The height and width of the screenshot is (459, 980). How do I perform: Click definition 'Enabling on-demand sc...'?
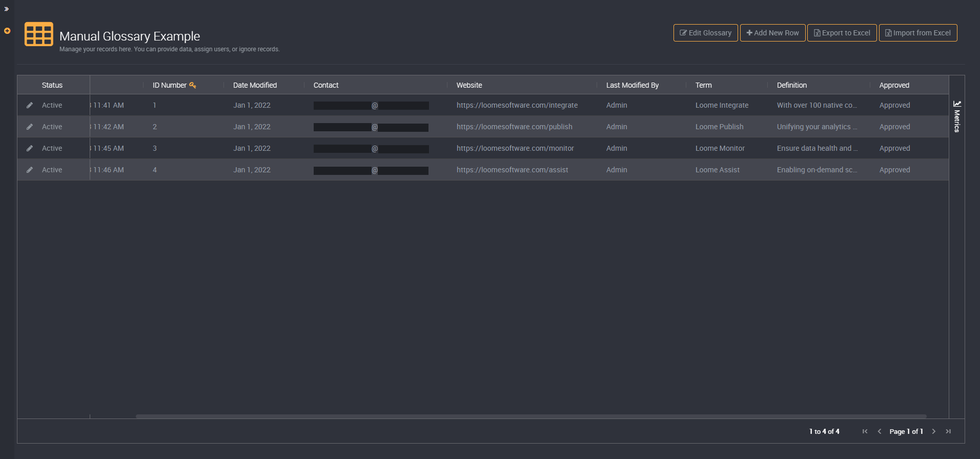pos(817,170)
